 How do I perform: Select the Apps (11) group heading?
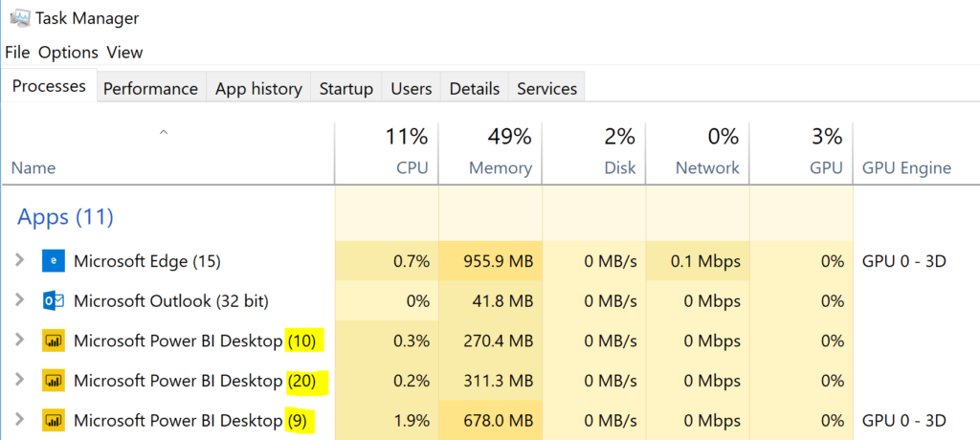coord(65,217)
